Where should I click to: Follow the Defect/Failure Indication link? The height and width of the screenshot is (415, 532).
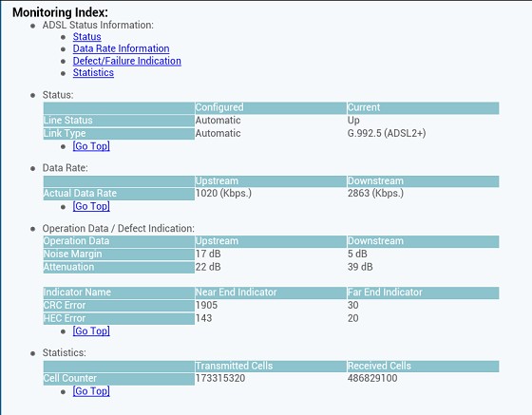(x=127, y=61)
